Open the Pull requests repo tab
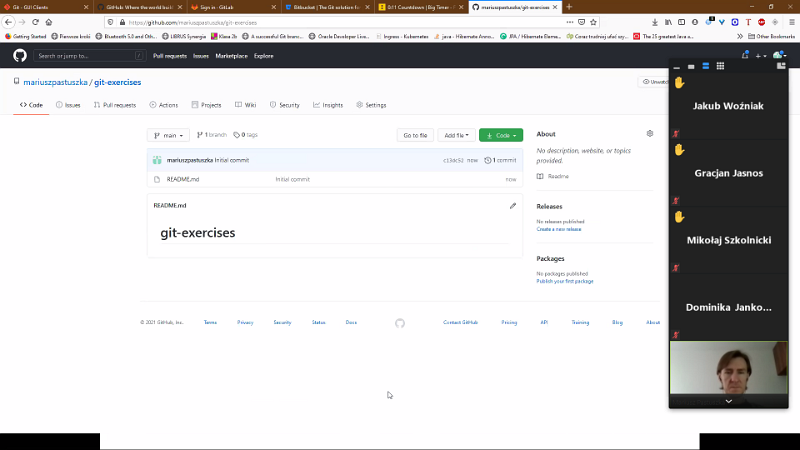The height and width of the screenshot is (450, 800). click(115, 105)
